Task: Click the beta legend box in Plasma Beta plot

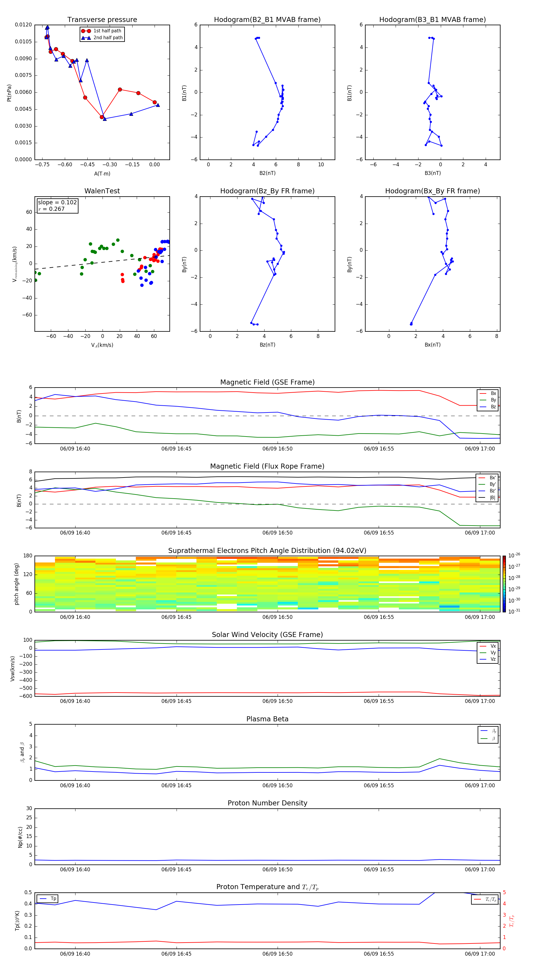Action: coord(488,735)
